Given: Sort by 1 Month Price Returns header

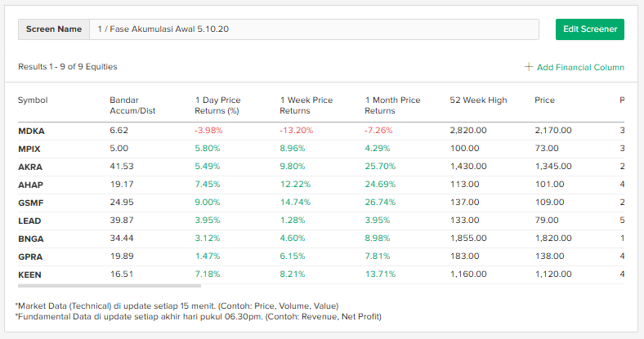Looking at the screenshot, I should click(x=392, y=105).
